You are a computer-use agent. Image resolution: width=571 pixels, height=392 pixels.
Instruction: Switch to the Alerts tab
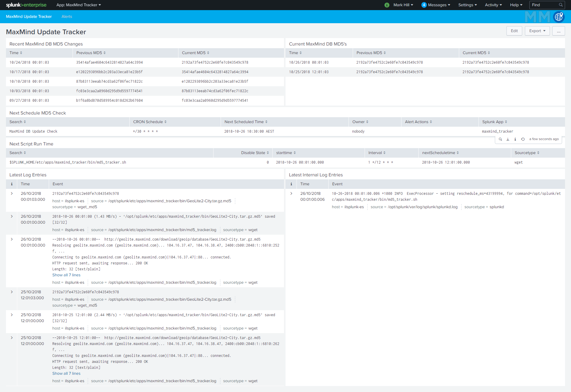[67, 17]
